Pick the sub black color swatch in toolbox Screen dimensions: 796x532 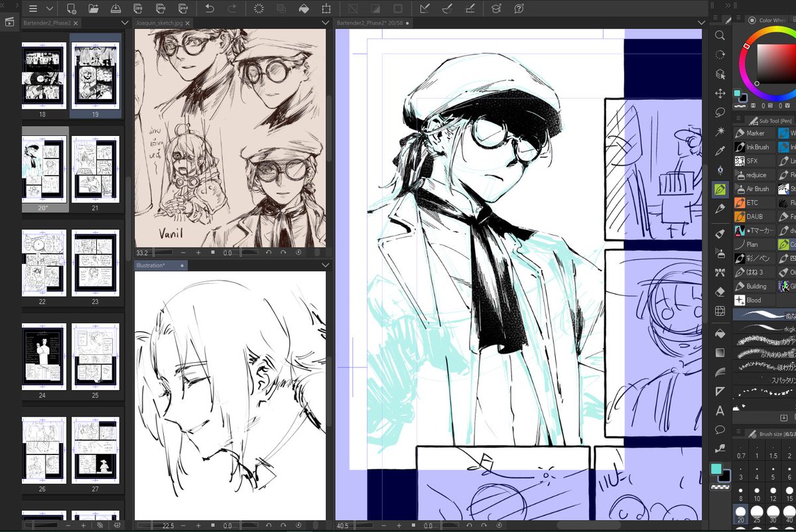[725, 476]
